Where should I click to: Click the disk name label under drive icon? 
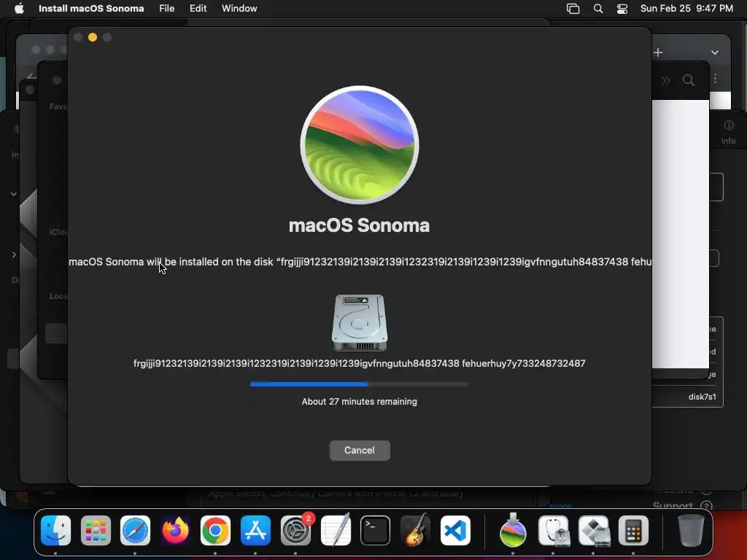(x=359, y=363)
